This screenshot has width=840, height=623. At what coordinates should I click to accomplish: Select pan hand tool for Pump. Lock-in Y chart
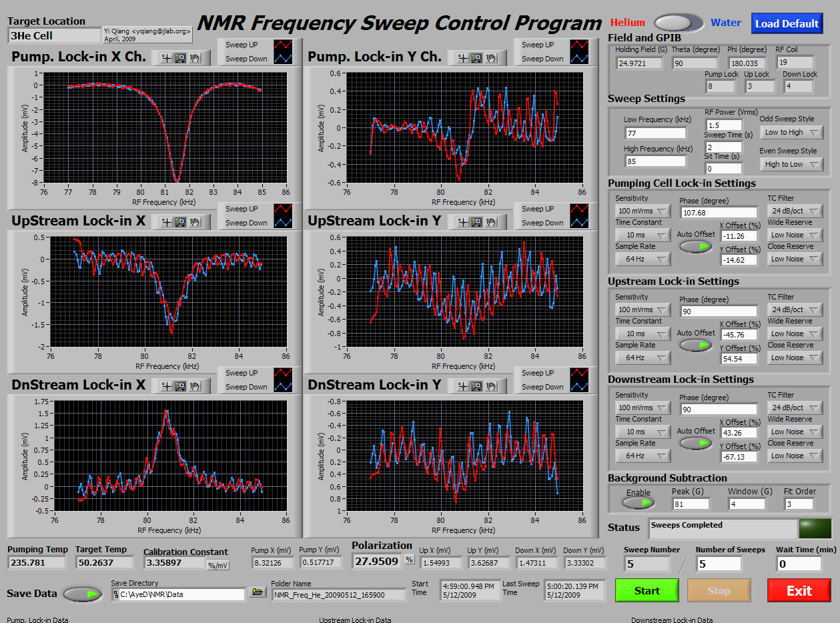tap(491, 58)
